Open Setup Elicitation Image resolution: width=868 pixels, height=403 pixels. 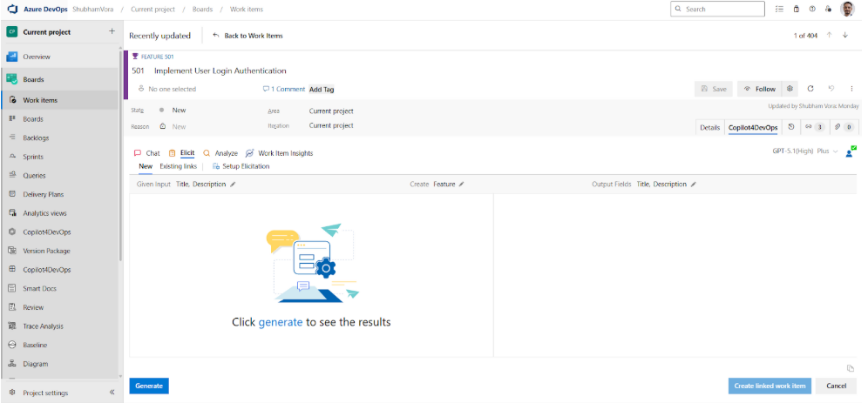pos(241,166)
